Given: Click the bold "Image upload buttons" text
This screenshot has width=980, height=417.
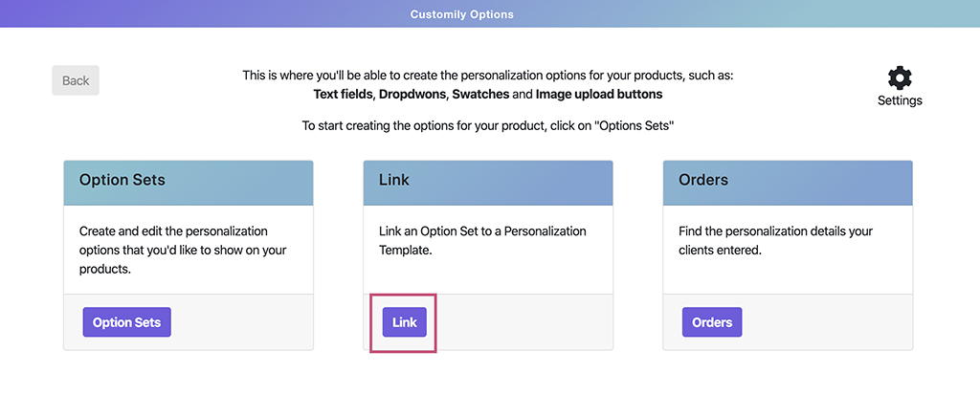Looking at the screenshot, I should click(x=598, y=95).
